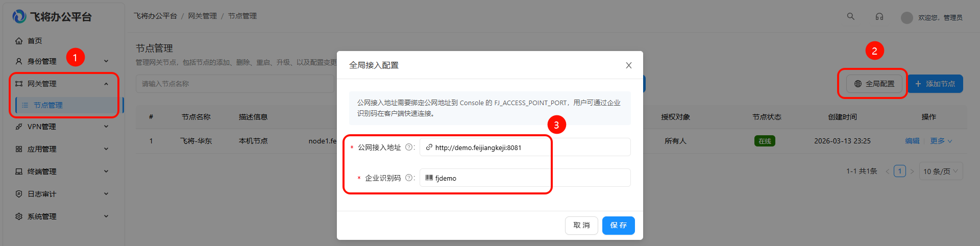This screenshot has width=980, height=246.
Task: Expand the VPN管理 sidebar menu
Action: [61, 127]
